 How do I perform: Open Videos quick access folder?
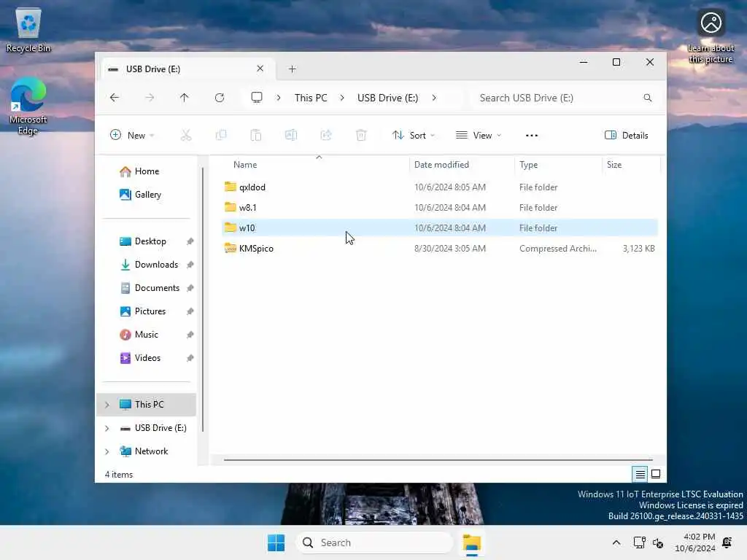point(147,358)
